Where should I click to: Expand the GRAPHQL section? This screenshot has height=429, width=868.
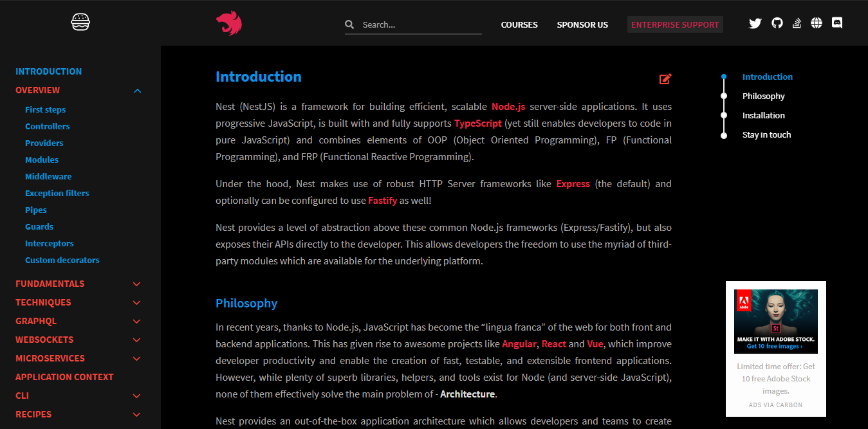[x=136, y=321]
